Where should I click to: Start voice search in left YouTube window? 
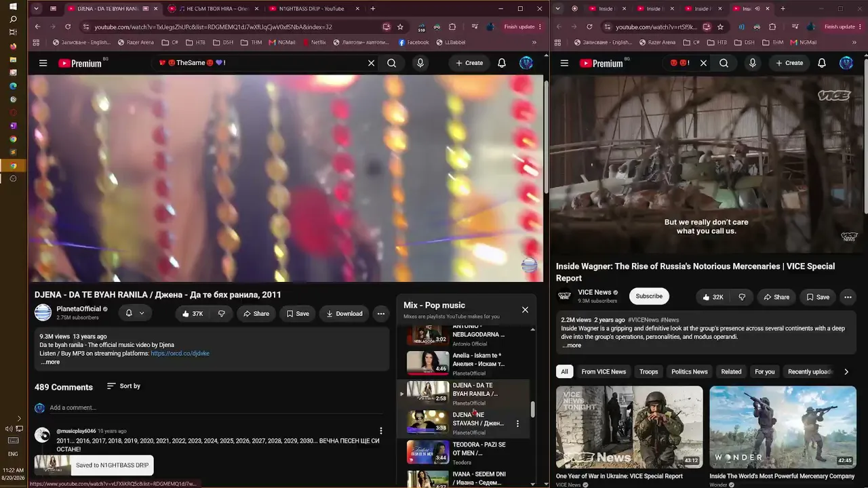[x=420, y=63]
